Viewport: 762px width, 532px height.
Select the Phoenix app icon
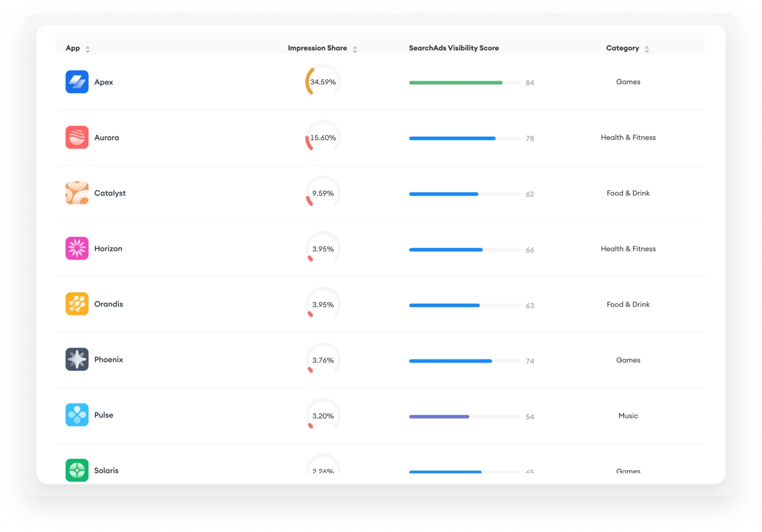(77, 359)
